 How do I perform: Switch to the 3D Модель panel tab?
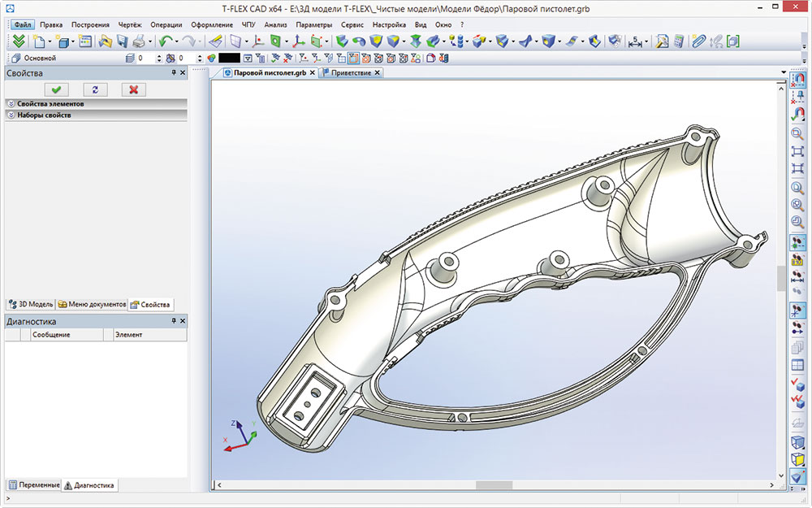tap(30, 304)
